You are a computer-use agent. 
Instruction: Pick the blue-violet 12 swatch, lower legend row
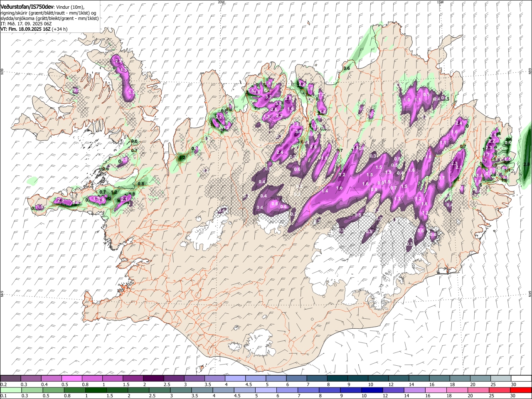pyautogui.click(x=394, y=390)
